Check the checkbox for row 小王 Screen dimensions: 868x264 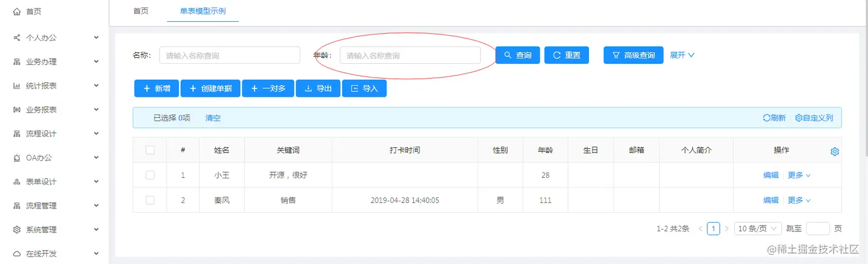point(150,175)
